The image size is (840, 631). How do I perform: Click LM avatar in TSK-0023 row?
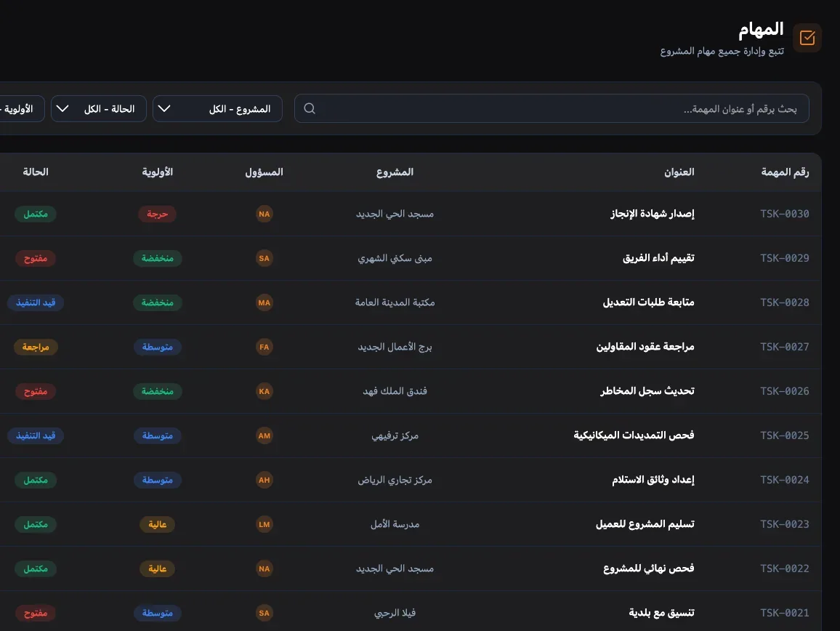coord(264,524)
